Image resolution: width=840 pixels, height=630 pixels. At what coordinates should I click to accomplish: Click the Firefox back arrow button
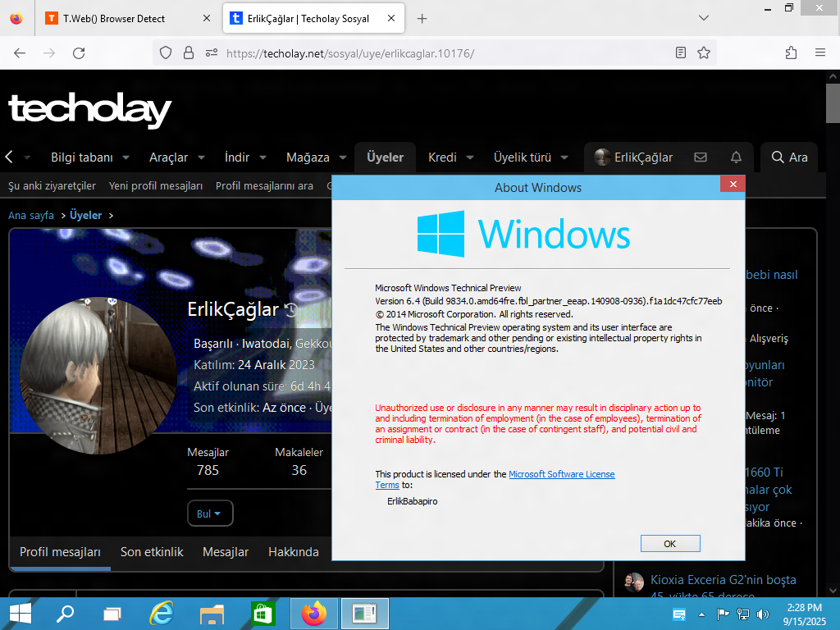20,53
